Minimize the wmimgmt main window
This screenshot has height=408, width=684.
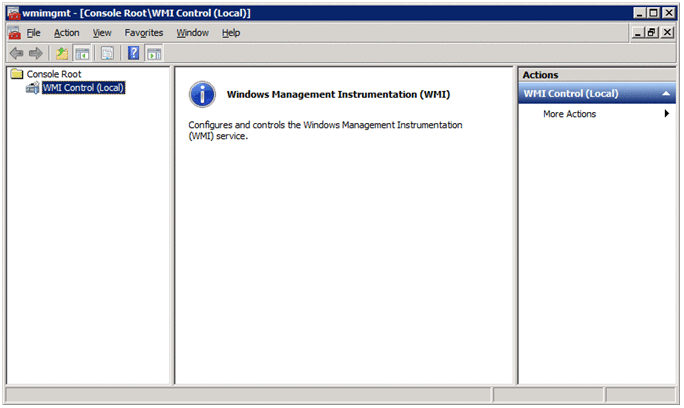[640, 13]
